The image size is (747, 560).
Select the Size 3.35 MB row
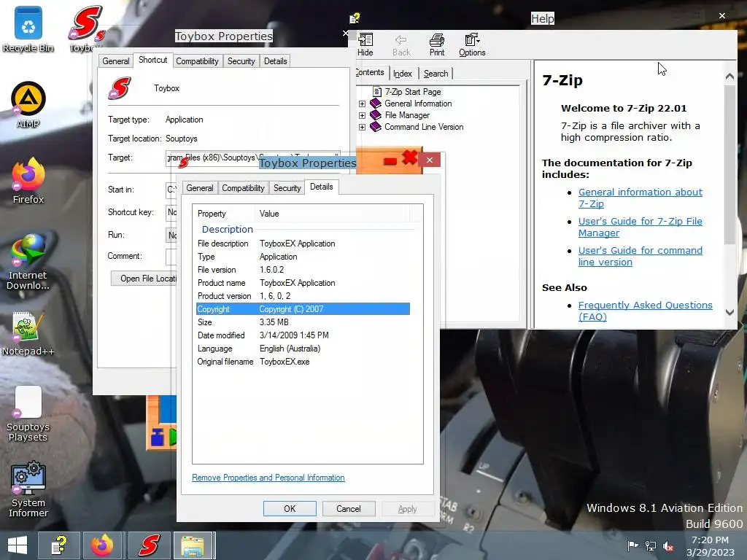[x=303, y=322]
